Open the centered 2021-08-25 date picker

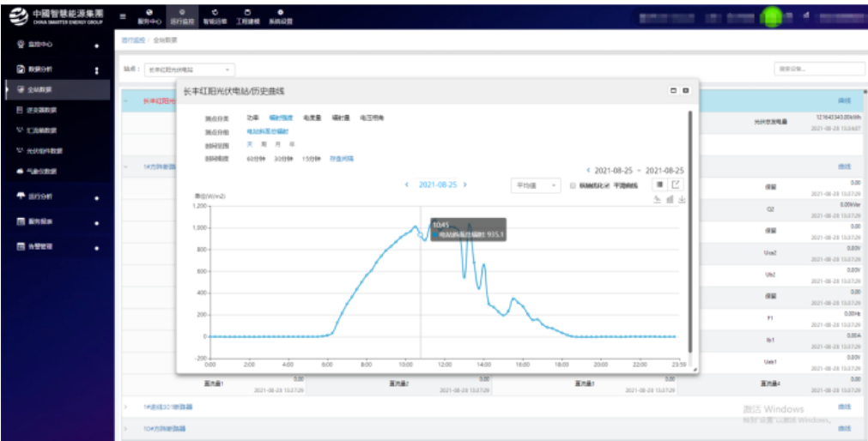click(x=438, y=184)
